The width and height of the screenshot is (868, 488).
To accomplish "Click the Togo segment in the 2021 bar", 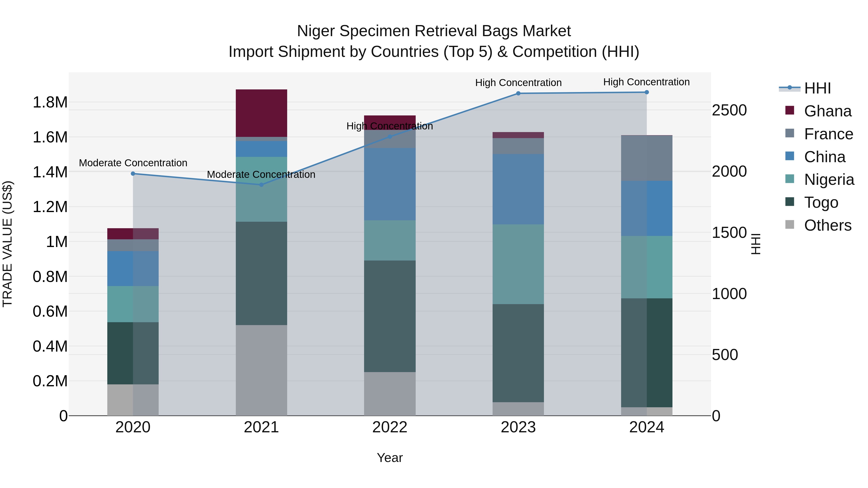I will click(261, 274).
